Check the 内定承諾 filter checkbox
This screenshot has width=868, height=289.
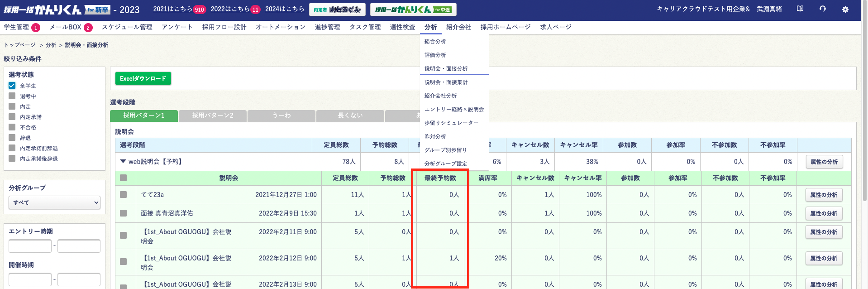[12, 117]
